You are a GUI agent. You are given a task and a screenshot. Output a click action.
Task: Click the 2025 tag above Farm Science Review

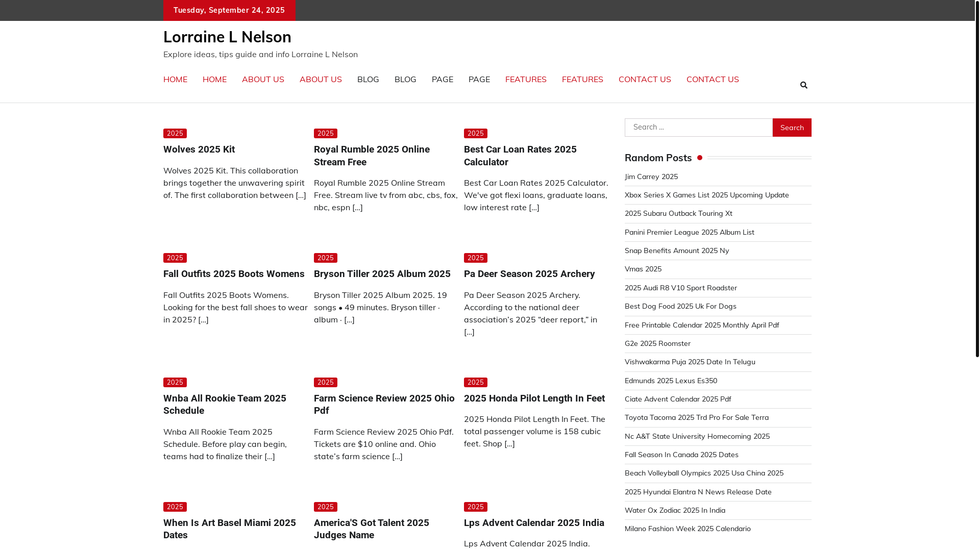tap(326, 383)
